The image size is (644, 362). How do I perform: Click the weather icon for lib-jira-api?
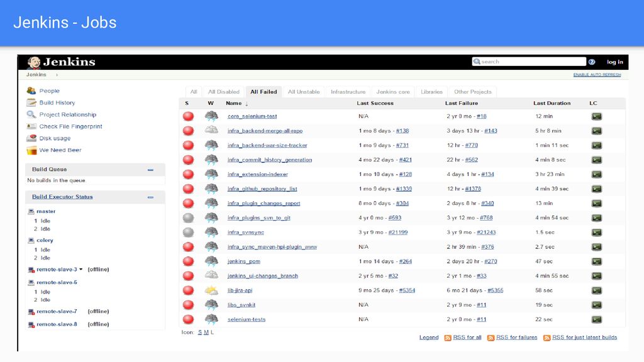pos(211,290)
